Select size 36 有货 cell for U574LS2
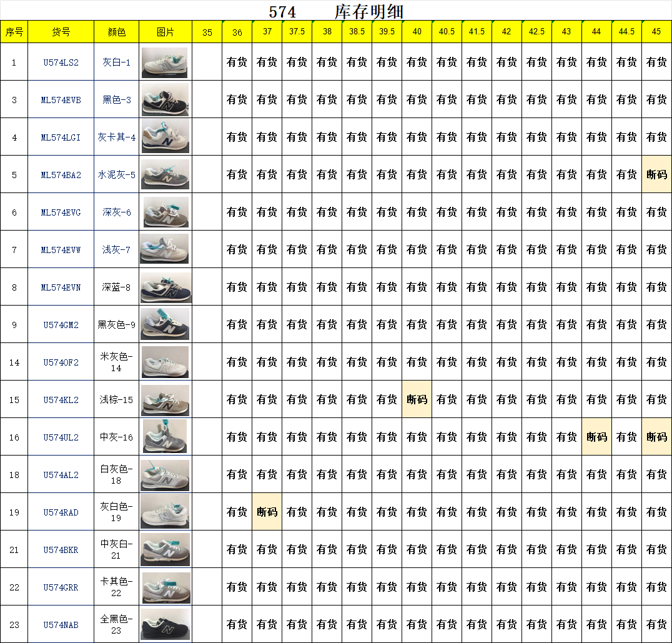Screen dimensions: 672x643 click(x=237, y=62)
